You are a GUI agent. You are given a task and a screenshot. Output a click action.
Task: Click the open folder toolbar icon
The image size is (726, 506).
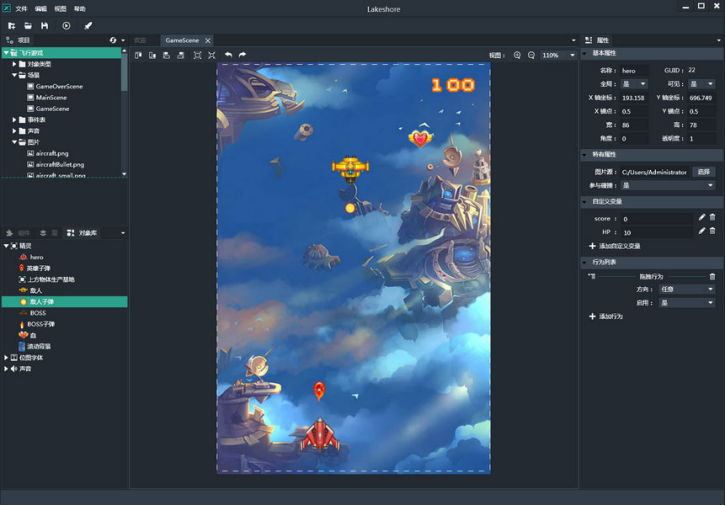pyautogui.click(x=28, y=26)
